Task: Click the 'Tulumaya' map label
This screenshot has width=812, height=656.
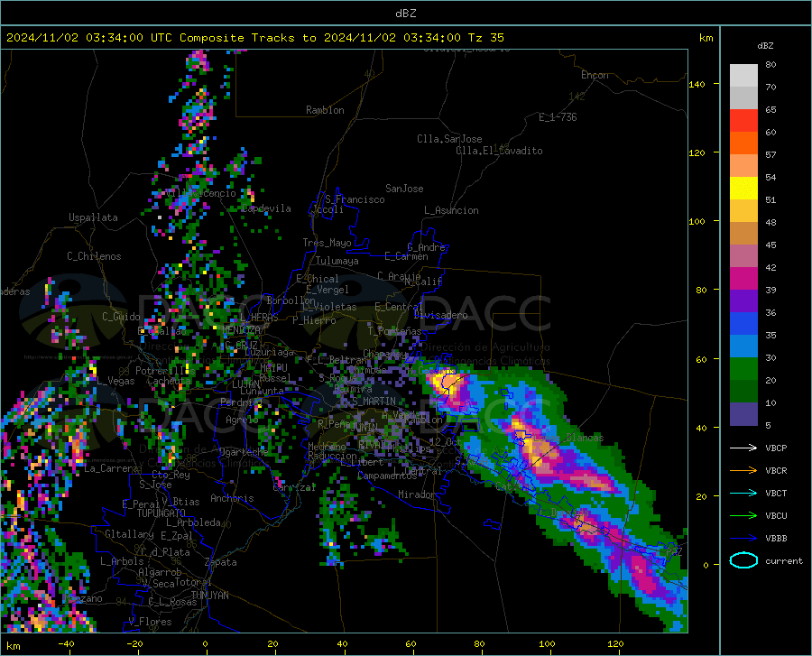Action: tap(337, 261)
